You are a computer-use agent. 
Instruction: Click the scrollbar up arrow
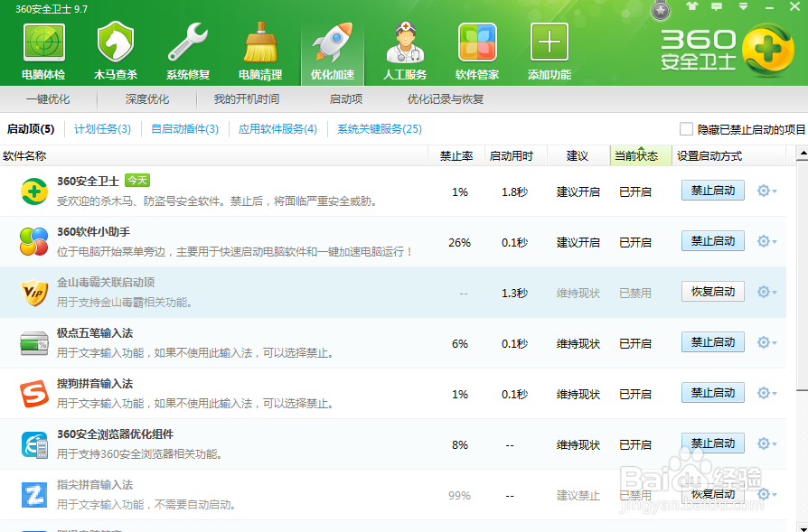[803, 153]
